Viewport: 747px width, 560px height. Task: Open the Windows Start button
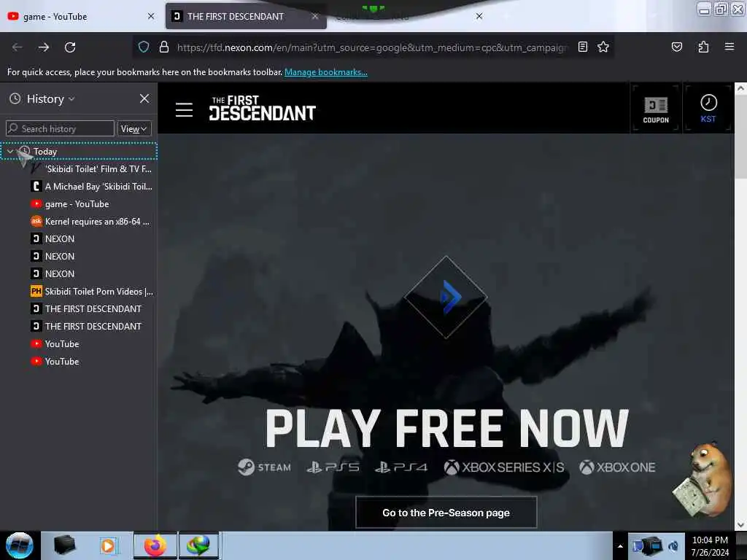click(x=20, y=545)
